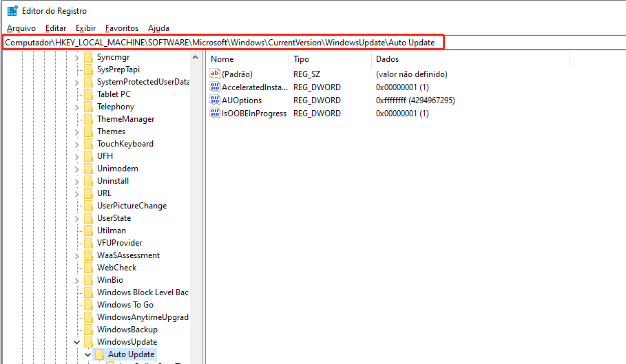626x364 pixels.
Task: Open the Arquivo menu
Action: click(x=21, y=28)
